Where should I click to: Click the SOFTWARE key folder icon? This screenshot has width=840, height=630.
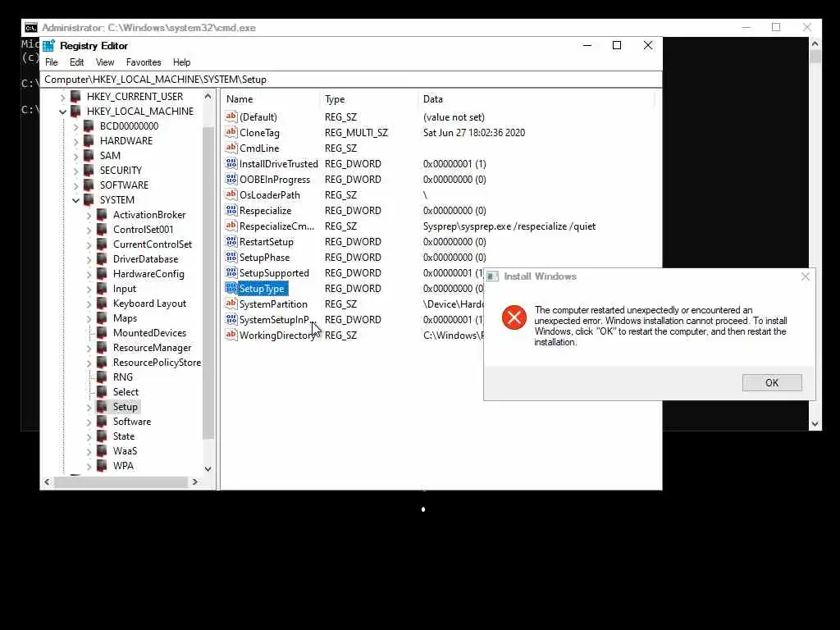coord(89,185)
